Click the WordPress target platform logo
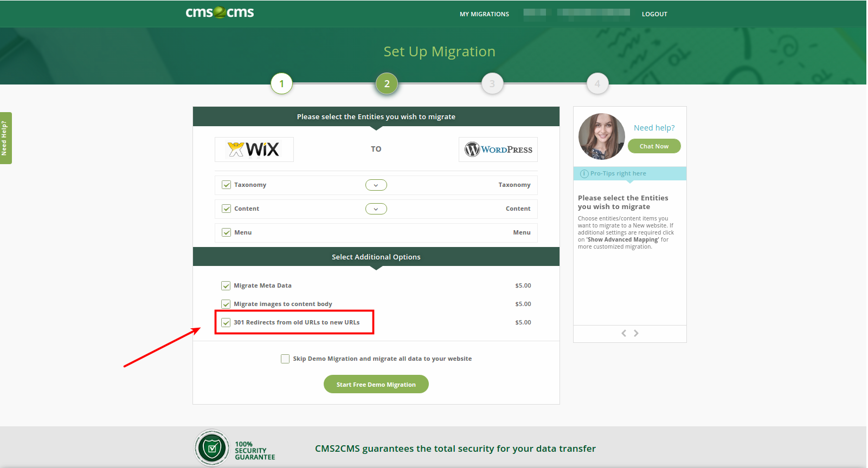868x468 pixels. pos(498,149)
